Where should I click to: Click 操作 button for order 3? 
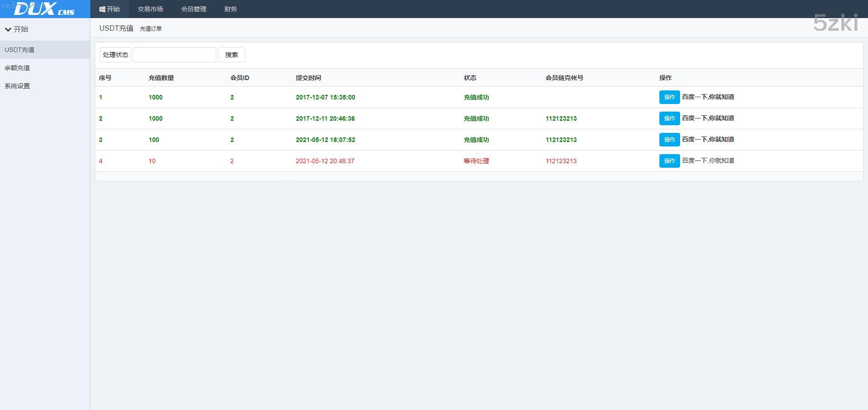669,140
